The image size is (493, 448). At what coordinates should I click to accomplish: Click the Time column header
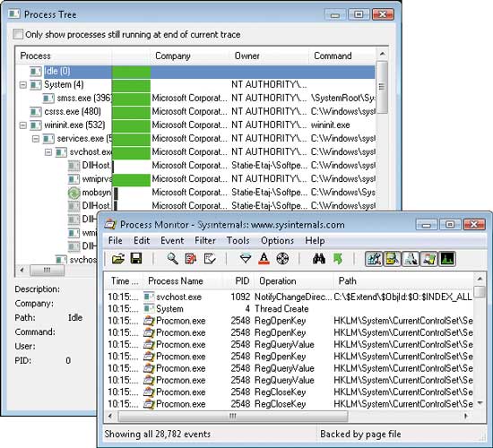pos(124,280)
